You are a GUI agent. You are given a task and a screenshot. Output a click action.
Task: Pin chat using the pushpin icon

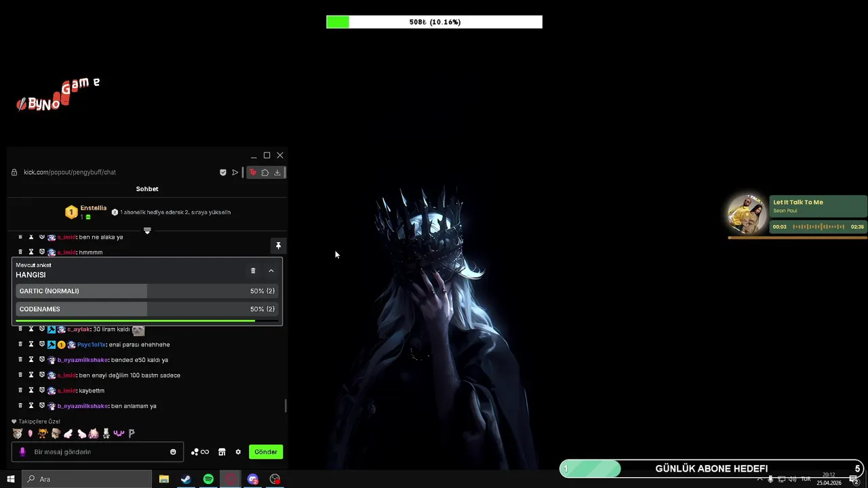click(278, 245)
